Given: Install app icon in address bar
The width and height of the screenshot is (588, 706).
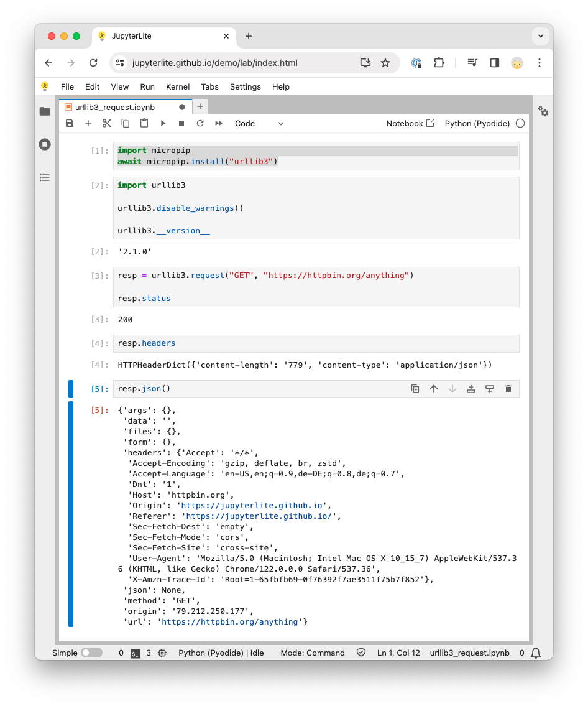Looking at the screenshot, I should pyautogui.click(x=365, y=63).
